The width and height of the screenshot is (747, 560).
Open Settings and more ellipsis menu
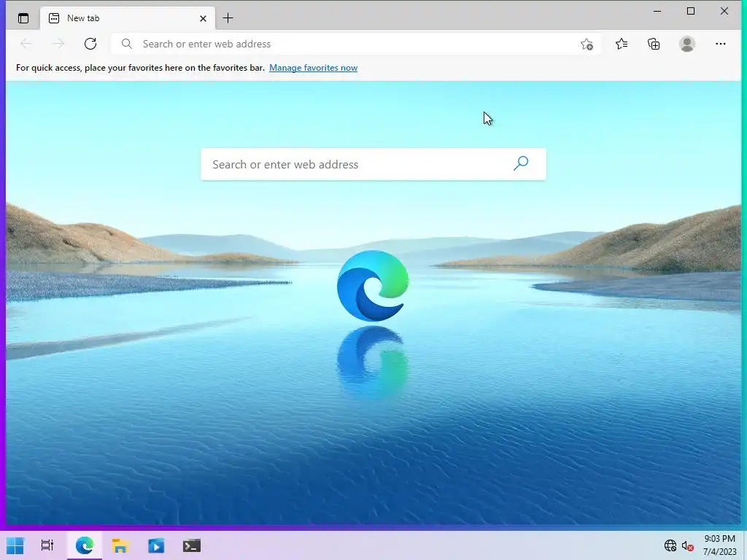tap(720, 44)
